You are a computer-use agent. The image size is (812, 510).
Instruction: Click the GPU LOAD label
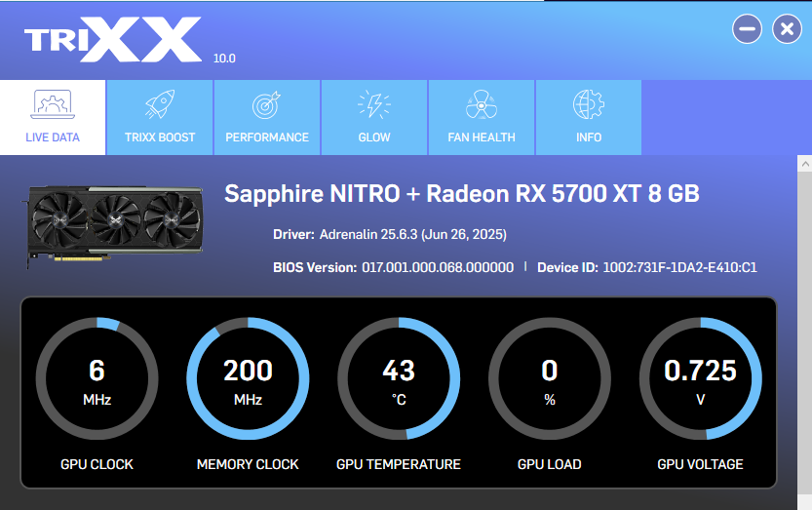[x=550, y=464]
